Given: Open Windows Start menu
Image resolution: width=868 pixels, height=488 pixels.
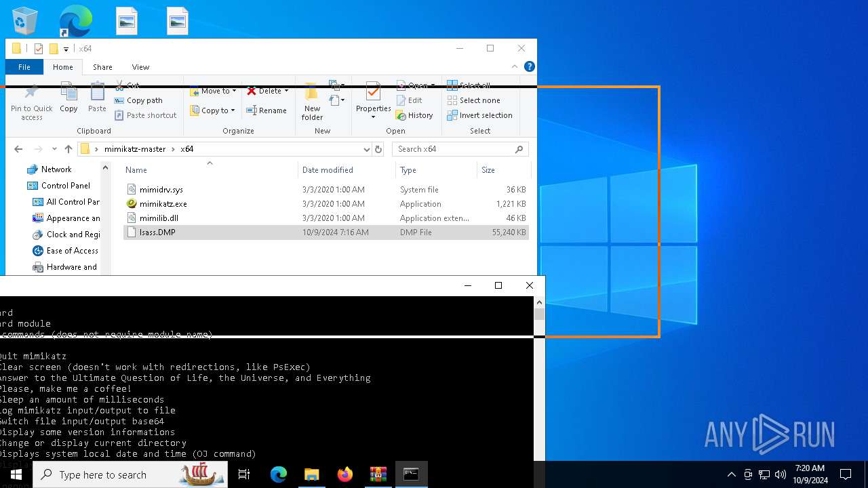Looking at the screenshot, I should [16, 474].
